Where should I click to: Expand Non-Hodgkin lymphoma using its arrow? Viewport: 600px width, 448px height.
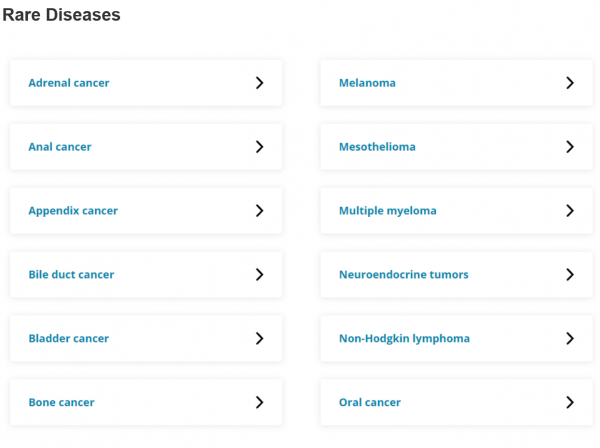tap(570, 338)
